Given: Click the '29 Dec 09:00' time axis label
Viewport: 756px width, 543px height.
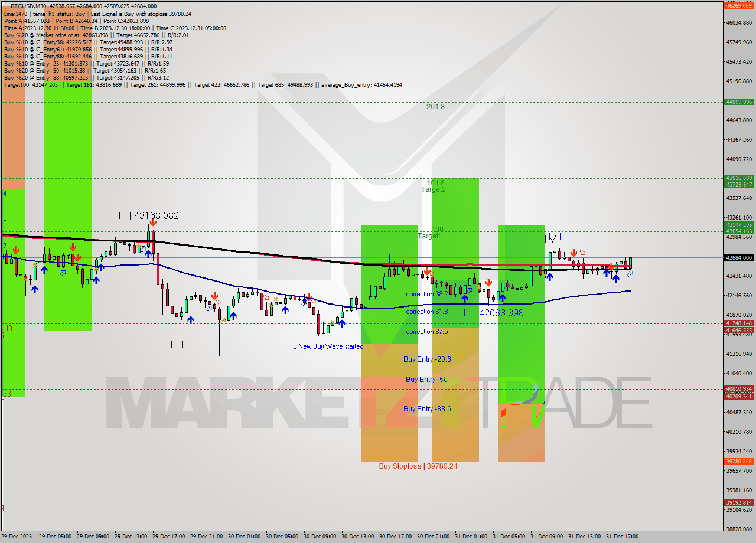Looking at the screenshot, I should pyautogui.click(x=93, y=537).
